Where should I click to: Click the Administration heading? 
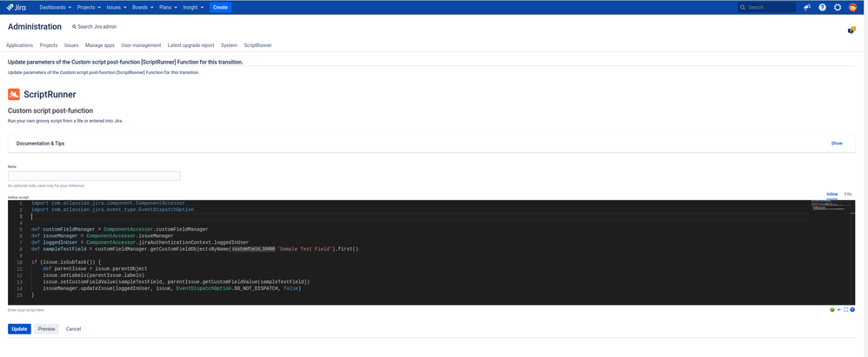pyautogui.click(x=35, y=27)
